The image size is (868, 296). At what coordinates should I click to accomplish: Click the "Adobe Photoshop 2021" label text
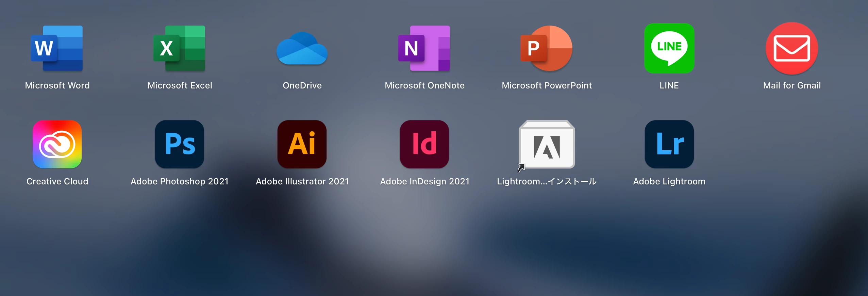[180, 181]
